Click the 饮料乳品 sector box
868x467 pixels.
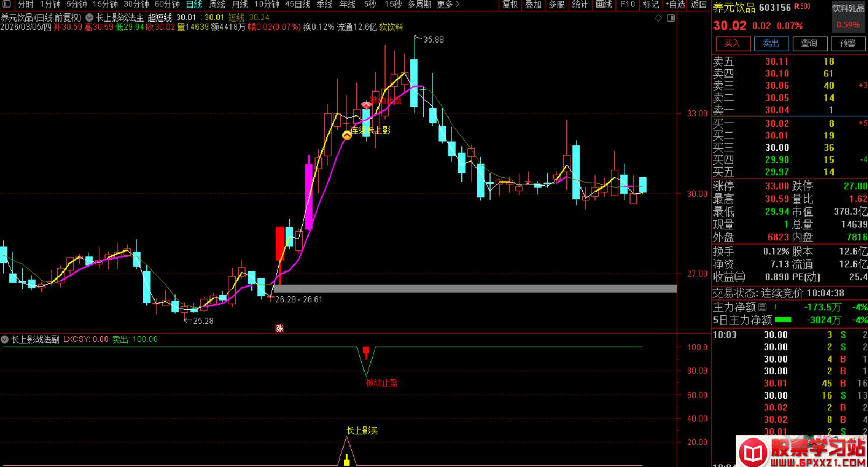[848, 9]
